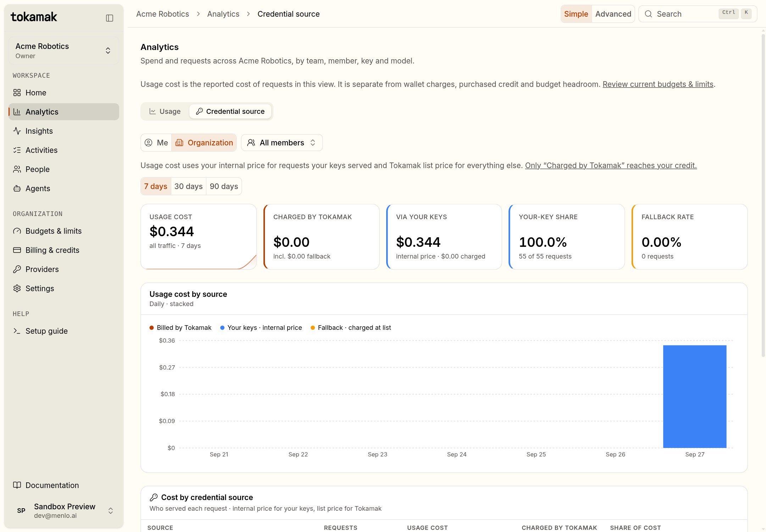Screen dimensions: 766x532
Task: Click the SP avatar badge
Action: click(x=21, y=510)
